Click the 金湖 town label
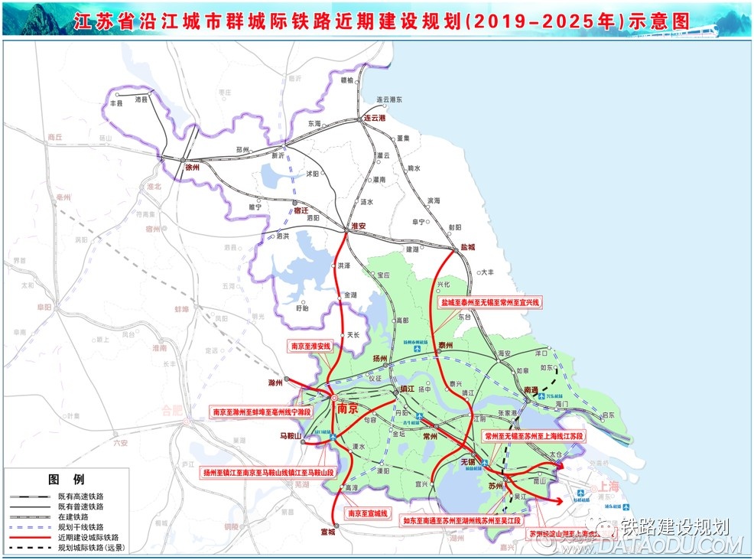754x560 pixels. pyautogui.click(x=350, y=295)
